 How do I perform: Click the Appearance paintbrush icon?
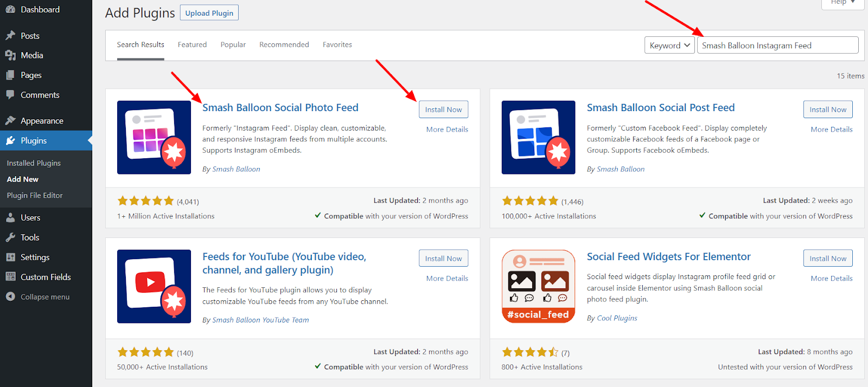10,121
